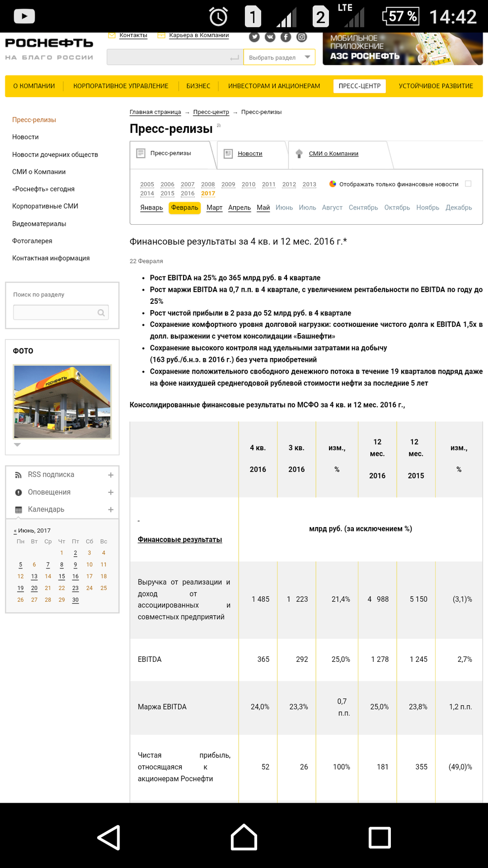Open Видеоматериалы in sidebar
The width and height of the screenshot is (488, 868).
39,224
